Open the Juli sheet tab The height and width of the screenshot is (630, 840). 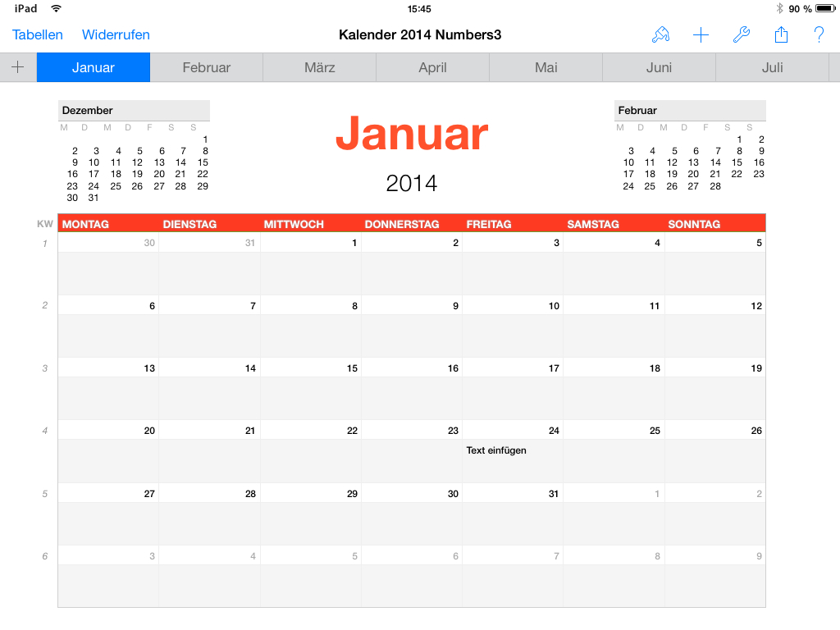(x=772, y=67)
